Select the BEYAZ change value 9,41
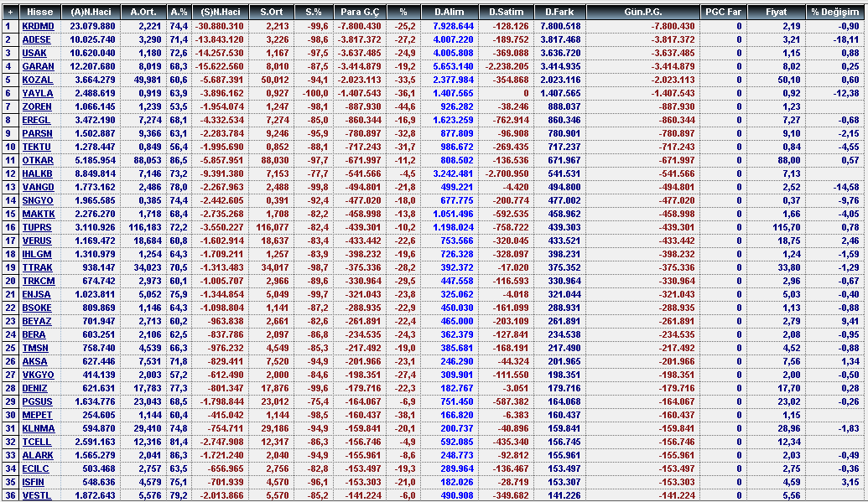 (x=850, y=322)
